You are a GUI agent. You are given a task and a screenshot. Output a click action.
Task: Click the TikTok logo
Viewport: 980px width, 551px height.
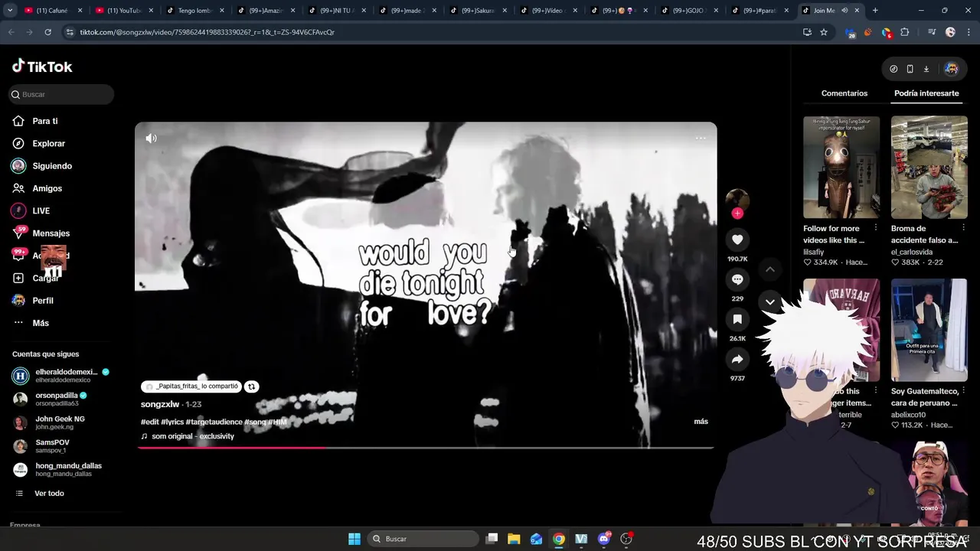tap(42, 67)
